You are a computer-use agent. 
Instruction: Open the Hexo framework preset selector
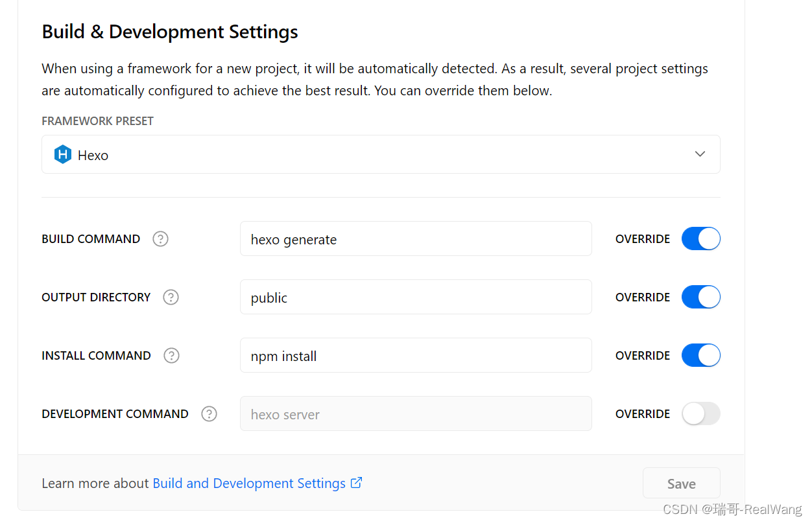coord(381,154)
